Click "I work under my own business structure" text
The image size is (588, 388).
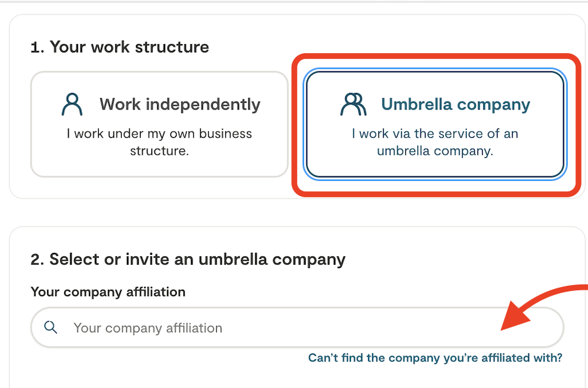coord(159,142)
